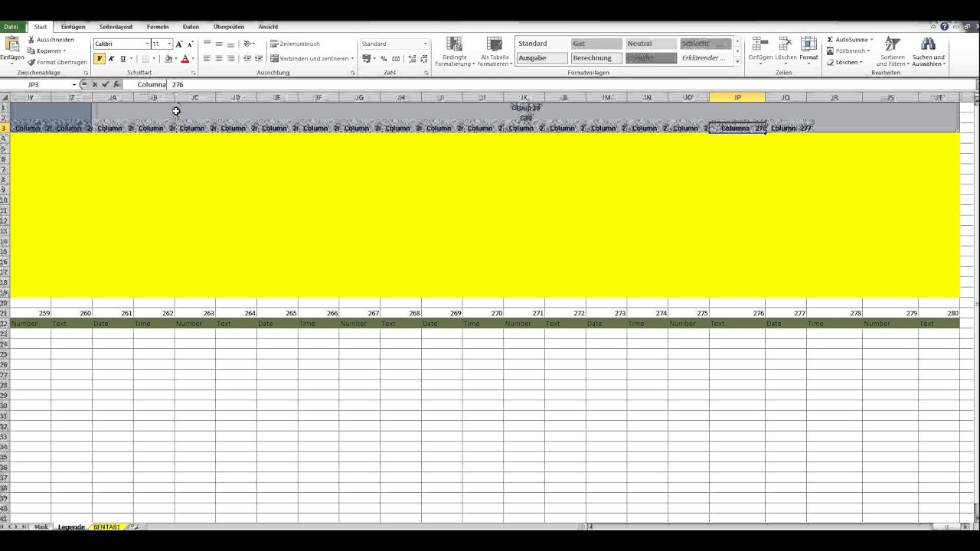This screenshot has width=980, height=551.
Task: Apply fill color with paint bucket
Action: click(x=168, y=58)
